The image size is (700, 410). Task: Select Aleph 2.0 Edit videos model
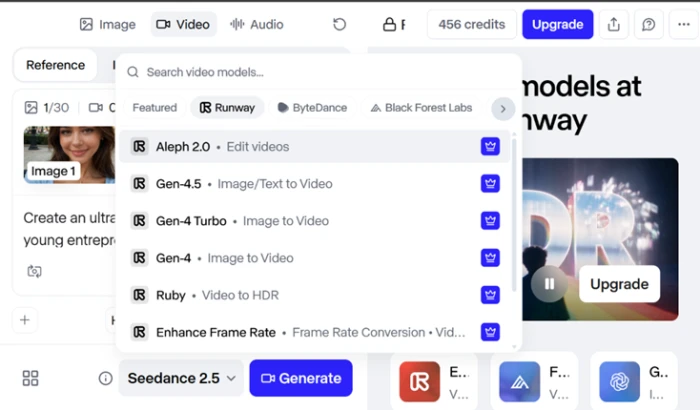tap(314, 146)
